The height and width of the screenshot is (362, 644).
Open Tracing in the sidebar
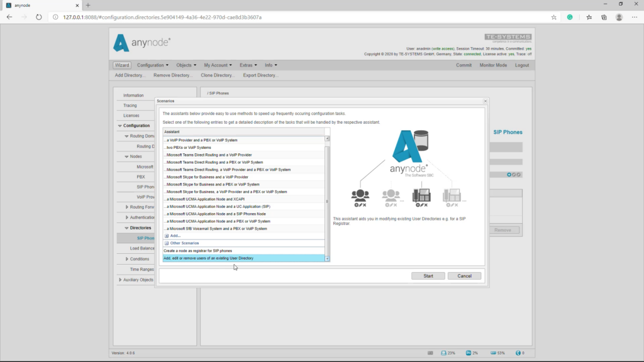[130, 106]
